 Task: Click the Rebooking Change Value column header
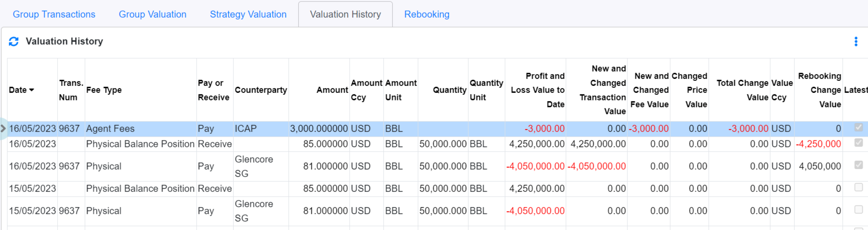coord(819,90)
